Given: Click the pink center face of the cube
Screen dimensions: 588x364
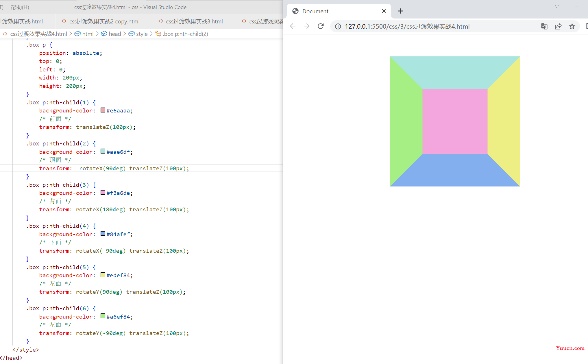Looking at the screenshot, I should (x=455, y=121).
